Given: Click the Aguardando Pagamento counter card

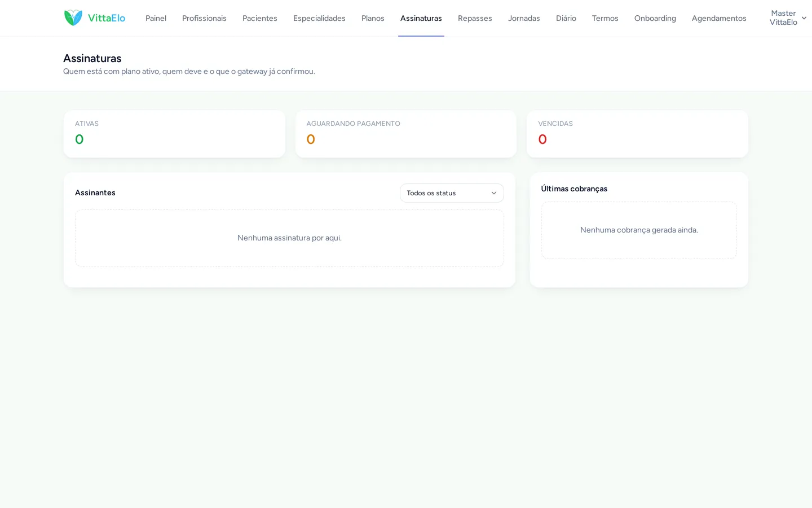Looking at the screenshot, I should pyautogui.click(x=406, y=134).
